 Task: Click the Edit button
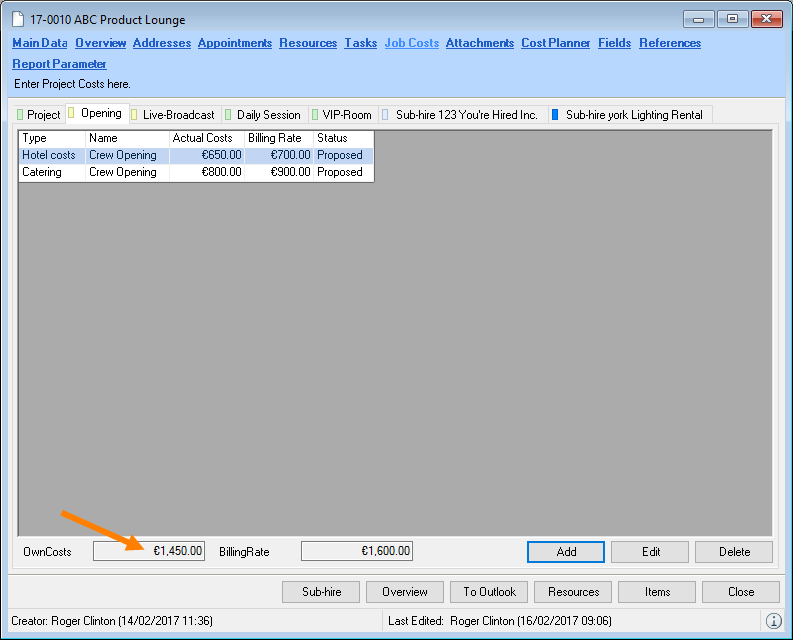(x=650, y=552)
